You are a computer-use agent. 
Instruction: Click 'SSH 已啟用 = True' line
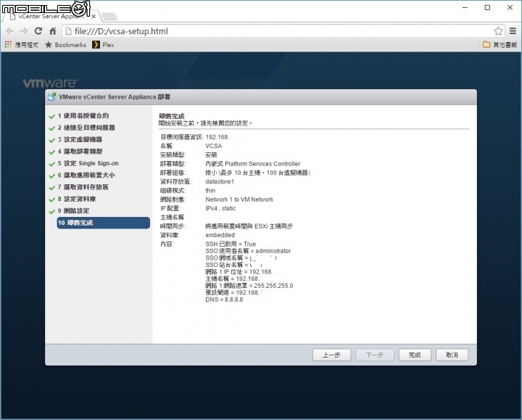231,244
